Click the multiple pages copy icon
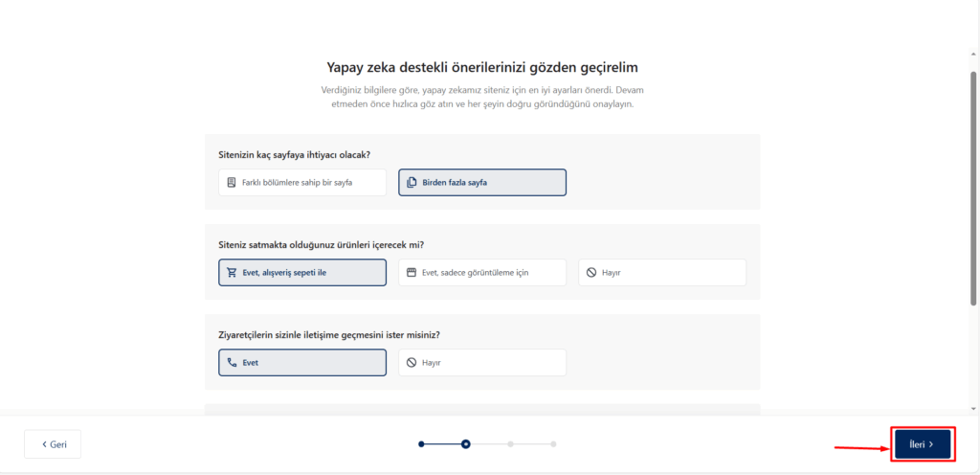Image resolution: width=980 pixels, height=475 pixels. point(412,183)
